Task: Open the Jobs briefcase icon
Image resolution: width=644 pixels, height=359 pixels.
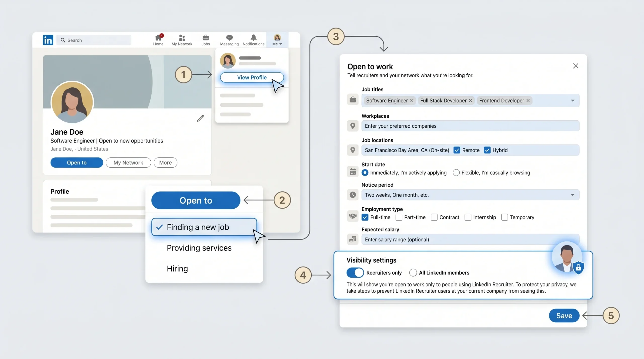Action: click(x=206, y=38)
